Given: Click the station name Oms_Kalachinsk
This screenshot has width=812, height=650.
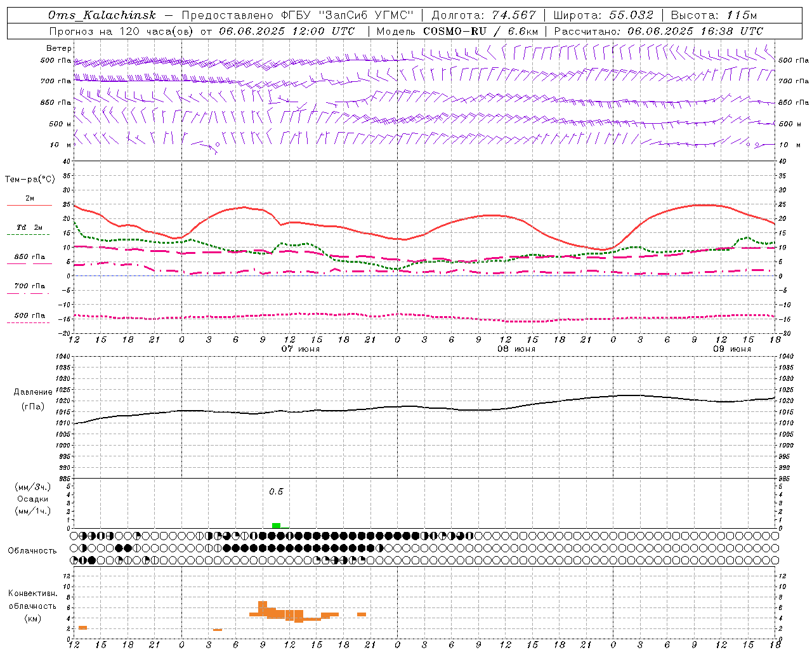Looking at the screenshot, I should pos(102,15).
